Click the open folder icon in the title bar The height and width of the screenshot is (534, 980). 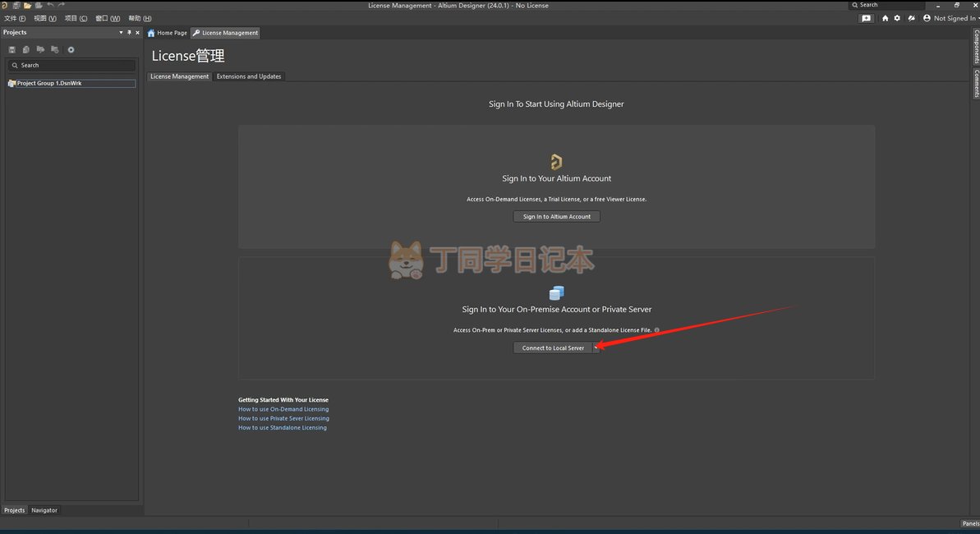pos(27,6)
